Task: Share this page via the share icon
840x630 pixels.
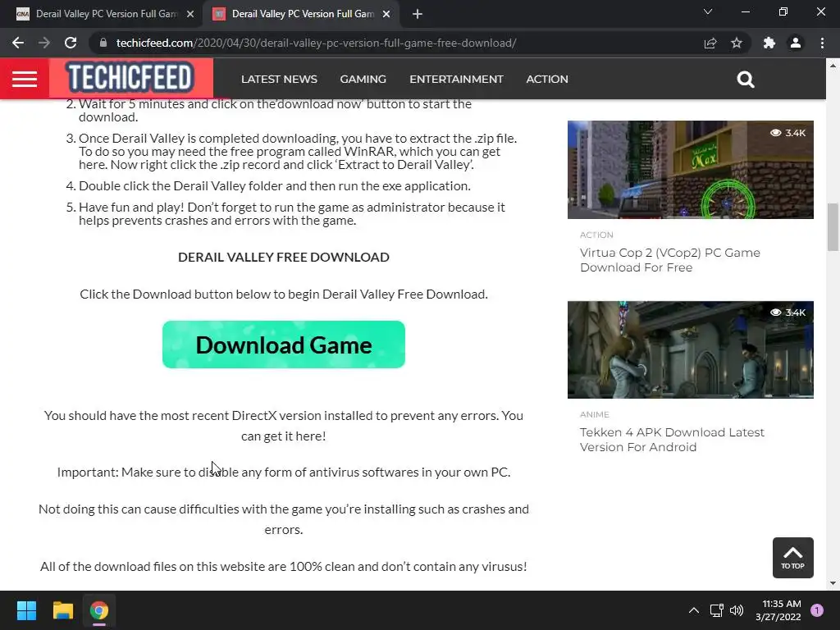Action: (710, 43)
